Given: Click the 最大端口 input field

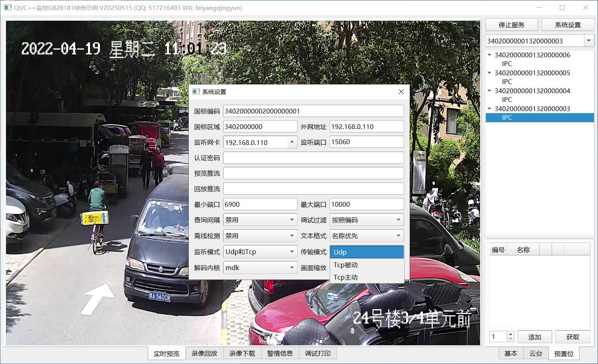Looking at the screenshot, I should 367,204.
